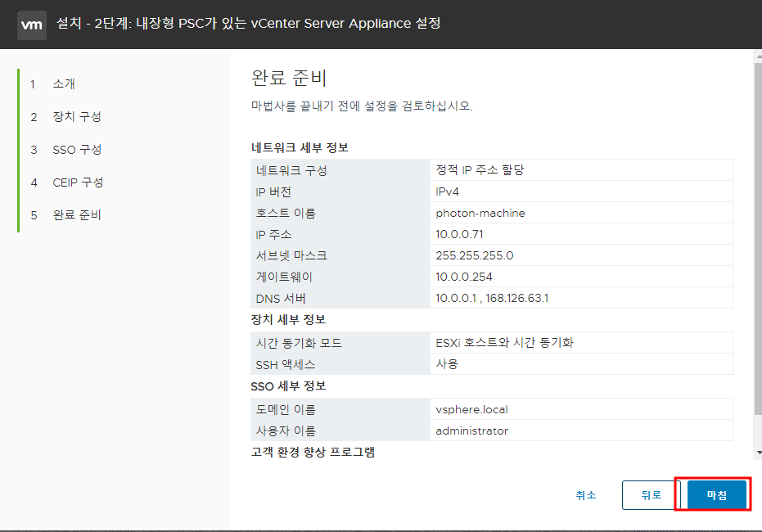Click the installer title bar text
The image size is (762, 532).
(x=248, y=23)
